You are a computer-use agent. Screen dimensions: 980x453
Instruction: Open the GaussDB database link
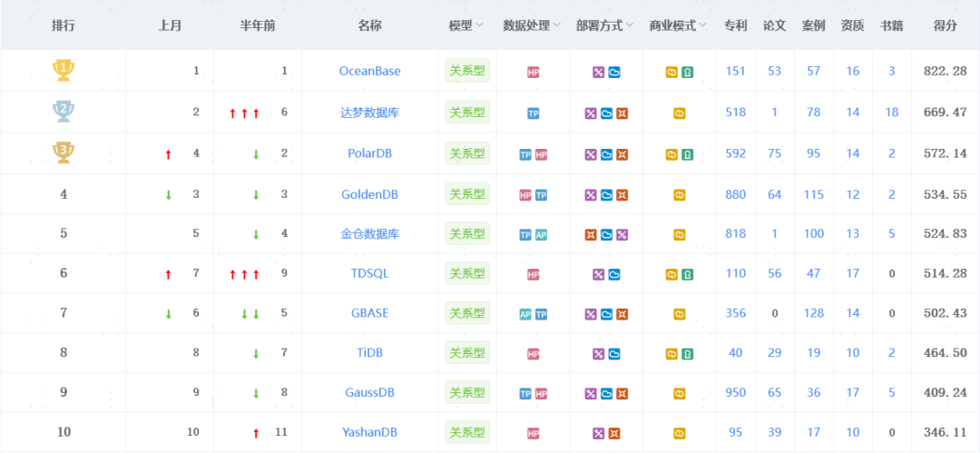370,393
